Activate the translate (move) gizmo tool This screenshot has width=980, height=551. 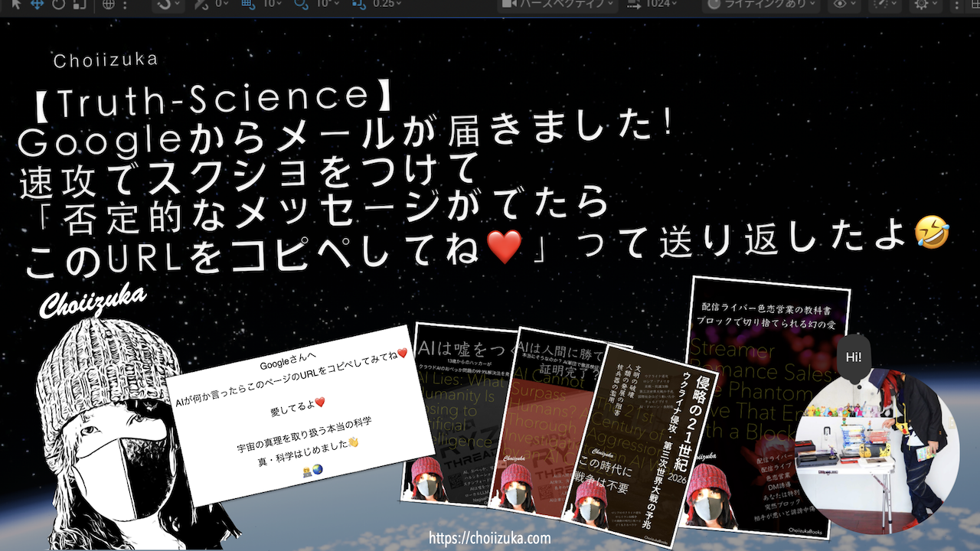[37, 4]
